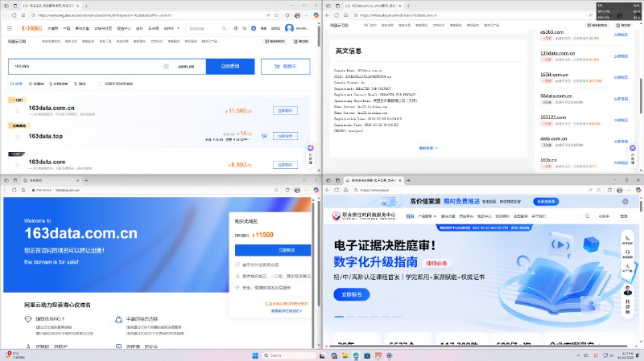Open the Aliyun hamburger menu in the top-left window

point(9,28)
